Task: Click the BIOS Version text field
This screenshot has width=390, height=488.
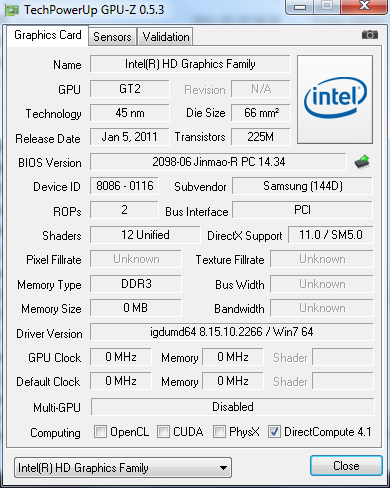Action: (218, 162)
